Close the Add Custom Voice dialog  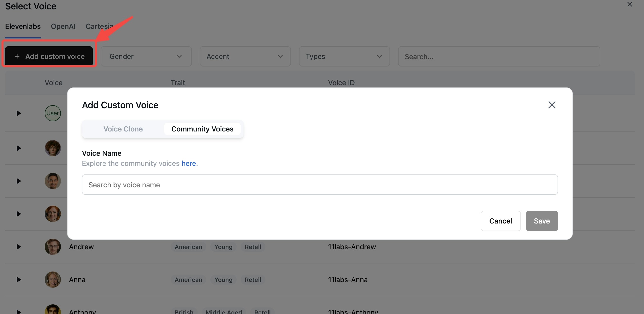pyautogui.click(x=552, y=105)
